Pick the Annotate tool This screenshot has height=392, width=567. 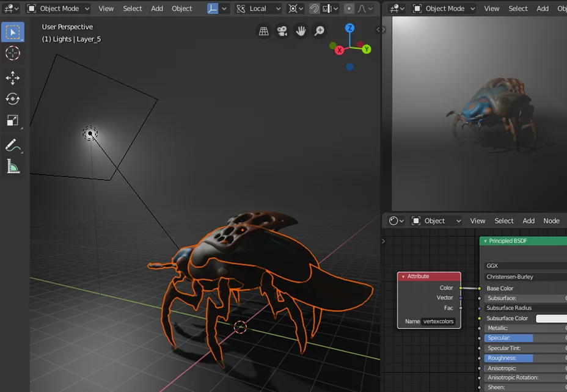coord(13,145)
